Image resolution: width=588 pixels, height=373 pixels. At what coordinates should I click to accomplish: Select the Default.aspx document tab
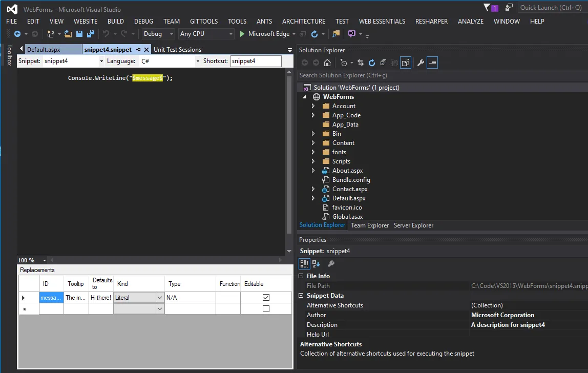(x=44, y=50)
